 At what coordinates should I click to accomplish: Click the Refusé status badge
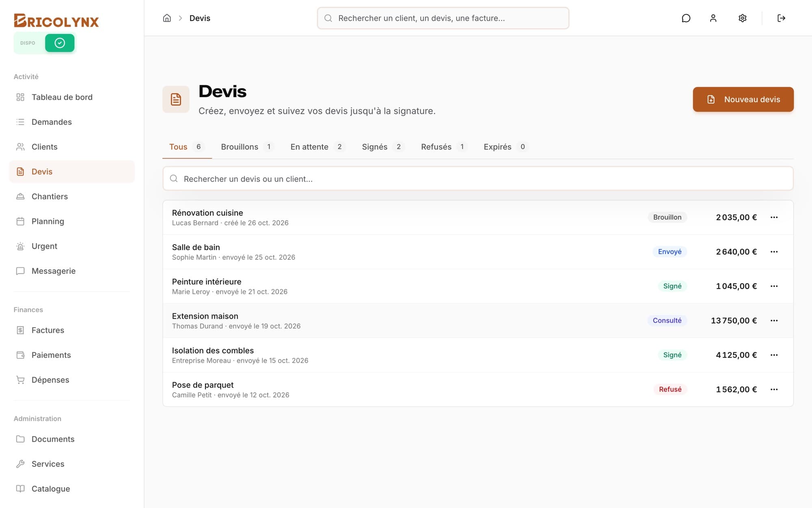click(x=670, y=389)
